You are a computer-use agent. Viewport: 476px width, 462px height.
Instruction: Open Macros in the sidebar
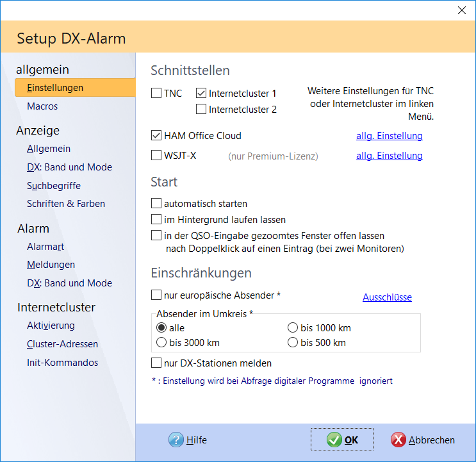[x=42, y=106]
